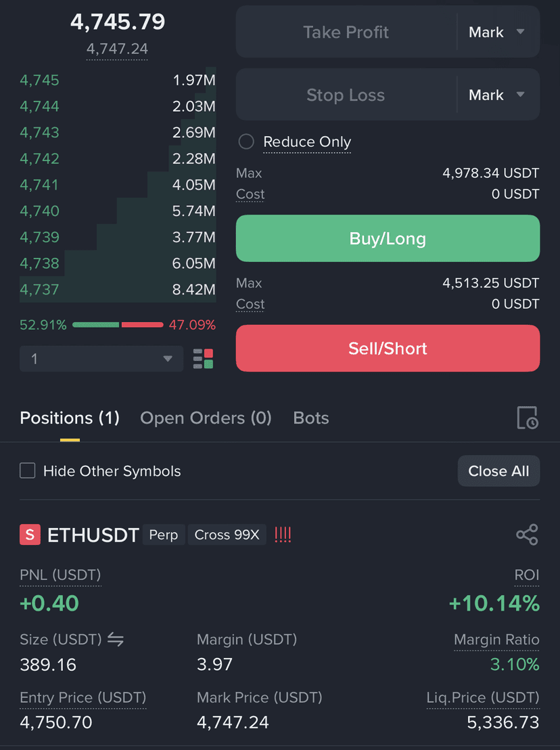Tap the buy/sell ratio bar

click(118, 325)
